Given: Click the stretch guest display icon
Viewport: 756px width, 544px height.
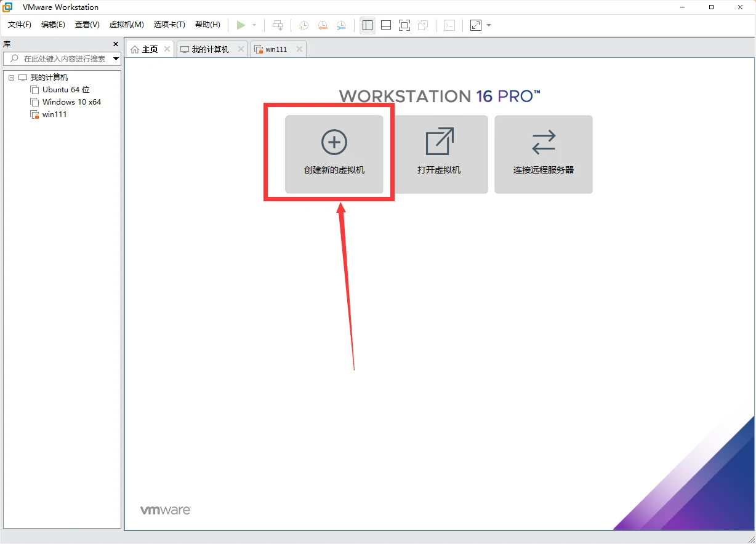Looking at the screenshot, I should click(x=476, y=25).
